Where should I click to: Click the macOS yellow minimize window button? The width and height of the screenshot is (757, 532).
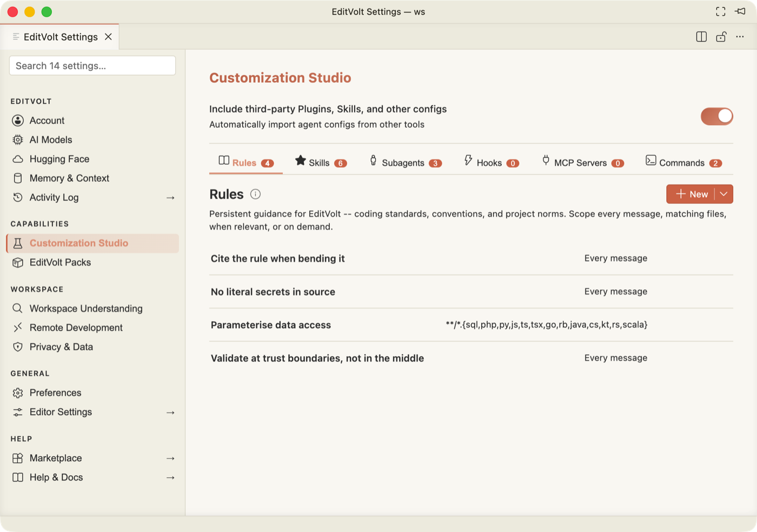click(30, 12)
